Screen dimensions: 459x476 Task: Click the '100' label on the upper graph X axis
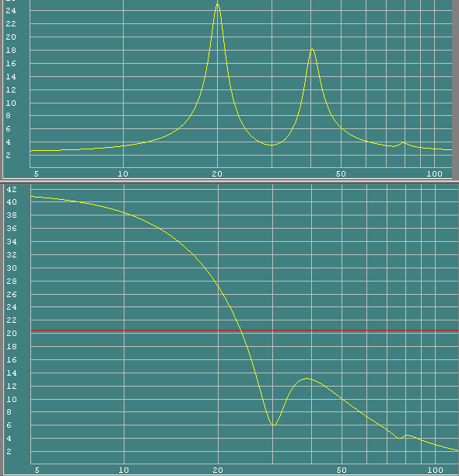click(x=434, y=174)
